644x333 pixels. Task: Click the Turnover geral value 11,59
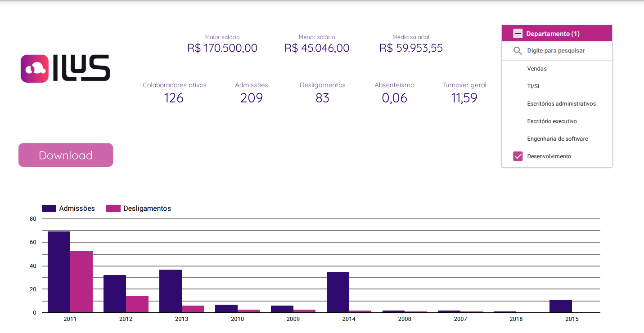[464, 98]
